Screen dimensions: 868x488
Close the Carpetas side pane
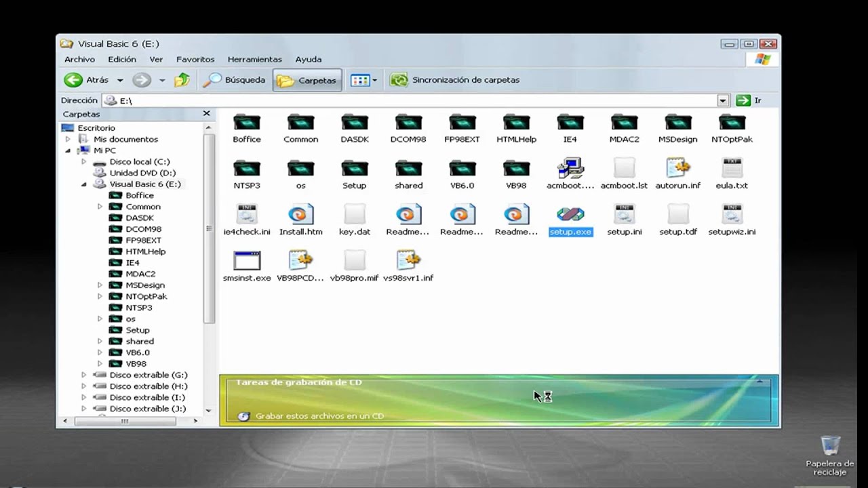click(207, 114)
